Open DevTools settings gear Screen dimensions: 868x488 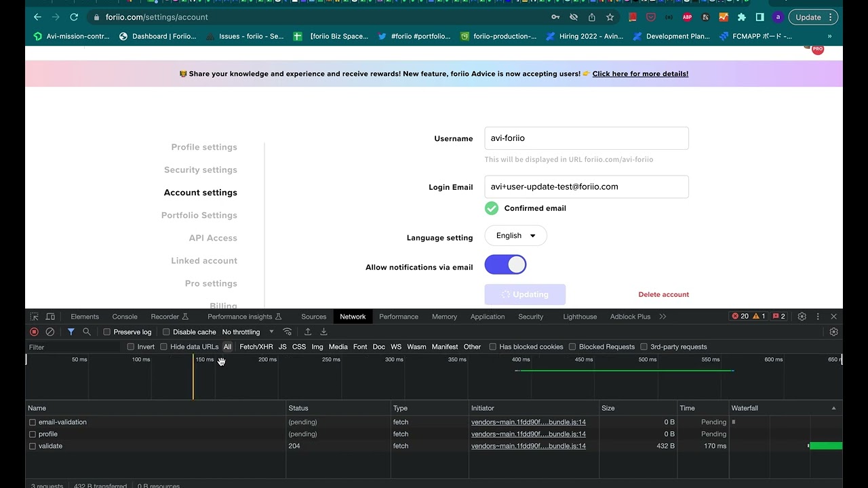[x=802, y=317]
